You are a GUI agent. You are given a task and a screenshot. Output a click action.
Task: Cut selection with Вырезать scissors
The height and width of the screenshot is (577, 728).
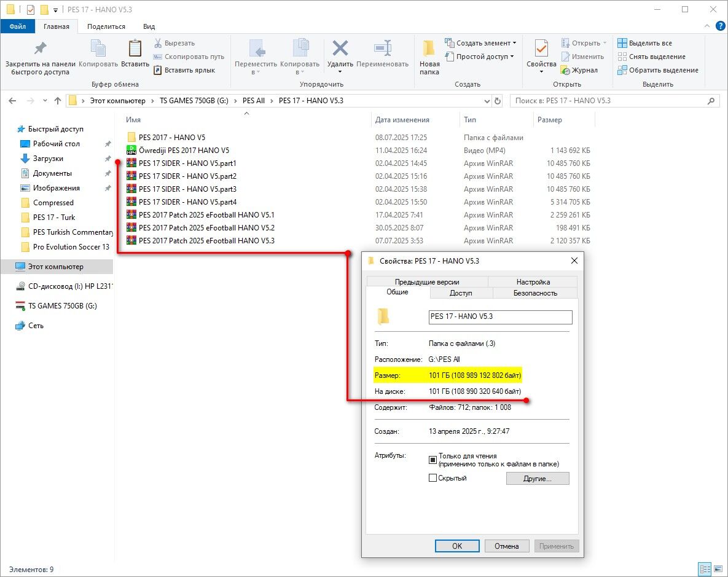tap(174, 43)
